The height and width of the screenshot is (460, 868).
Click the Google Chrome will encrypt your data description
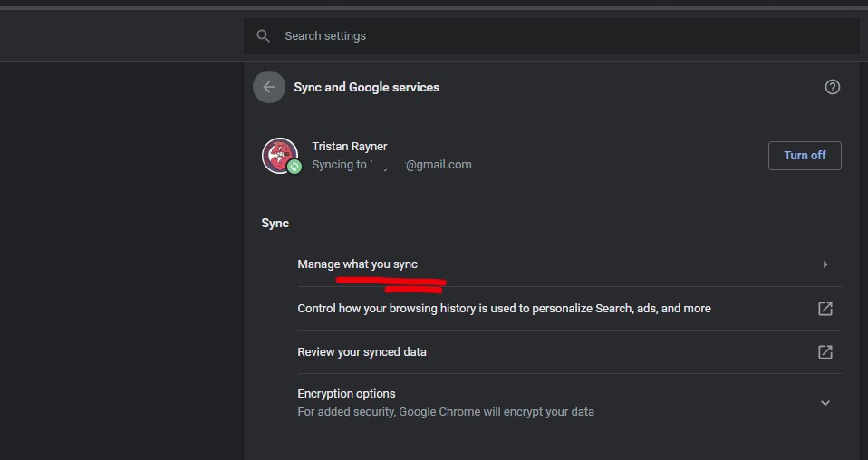point(446,412)
